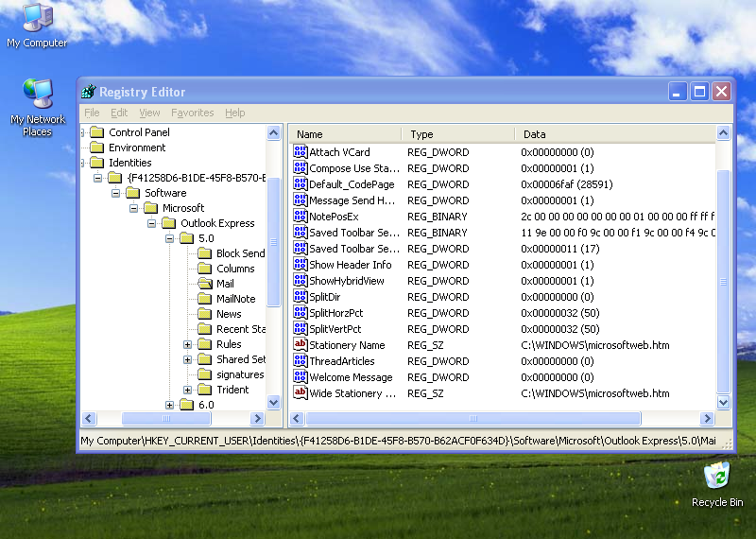756x539 pixels.
Task: Click the Outlook Express folder icon
Action: 169,223
